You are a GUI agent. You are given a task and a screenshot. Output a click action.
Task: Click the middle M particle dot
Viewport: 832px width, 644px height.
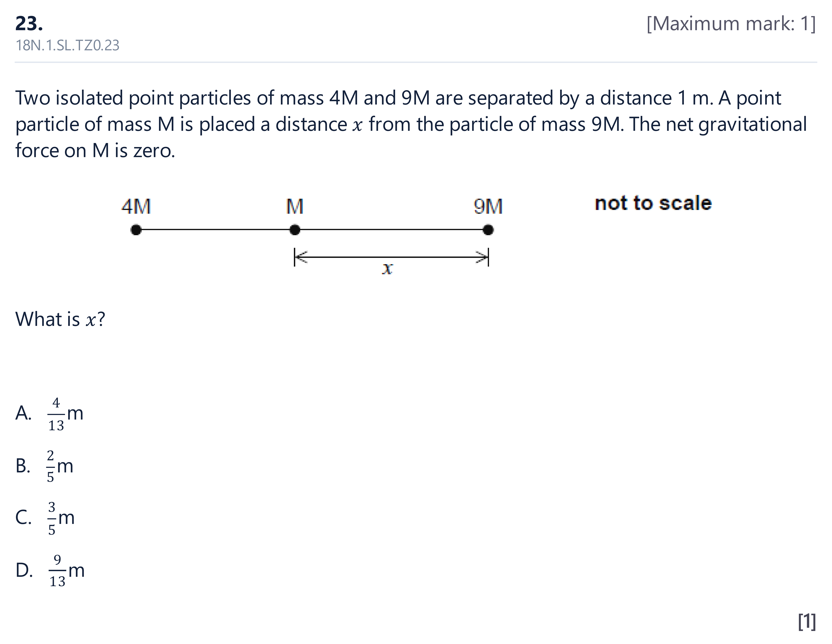coord(294,230)
